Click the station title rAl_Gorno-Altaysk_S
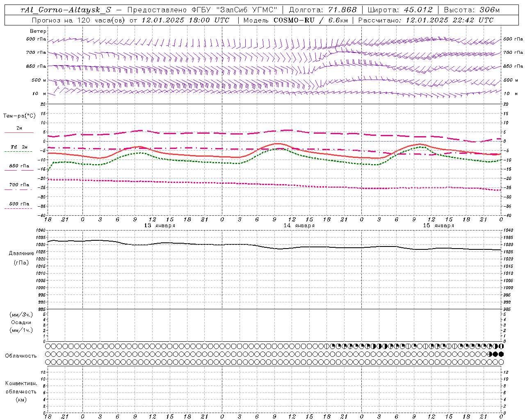525x420 pixels. [x=66, y=10]
